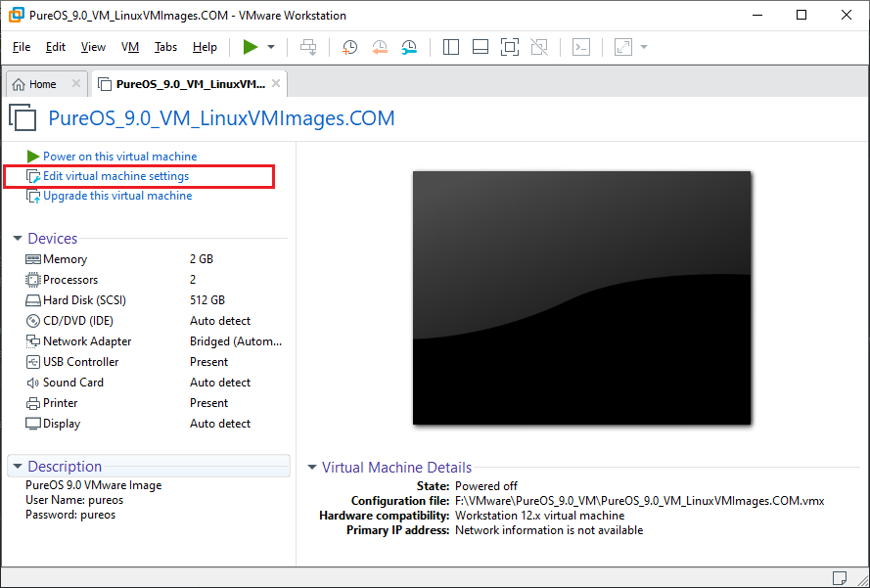Open the View menu
Viewport: 870px width, 588px height.
click(x=93, y=47)
